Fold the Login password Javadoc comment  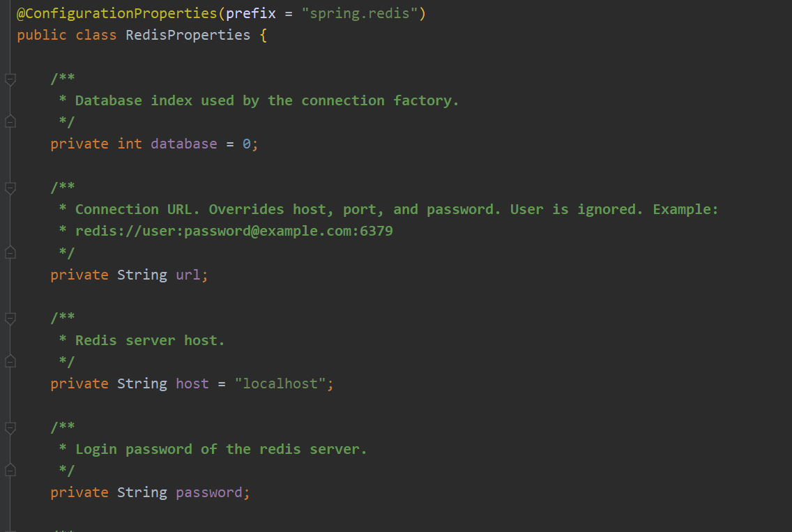coord(10,427)
